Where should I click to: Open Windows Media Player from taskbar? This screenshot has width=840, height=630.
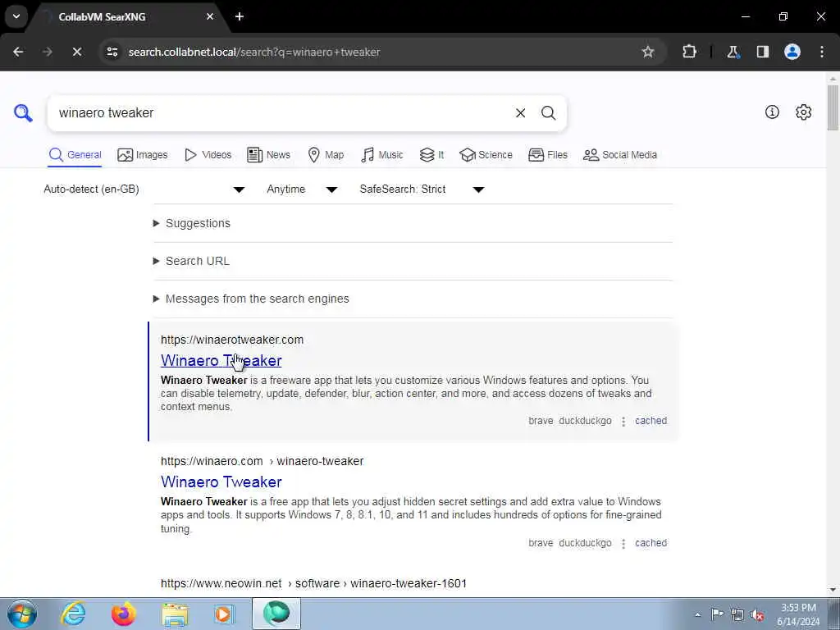(x=225, y=614)
